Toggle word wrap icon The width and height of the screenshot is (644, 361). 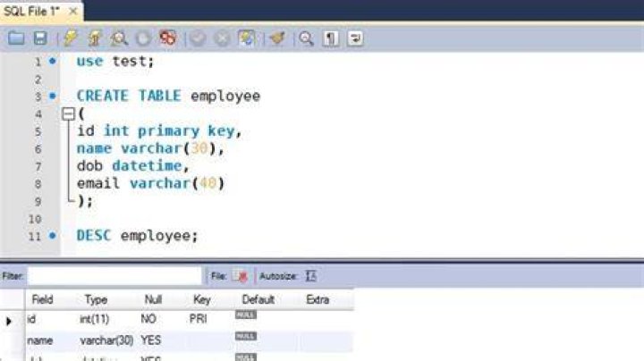355,38
